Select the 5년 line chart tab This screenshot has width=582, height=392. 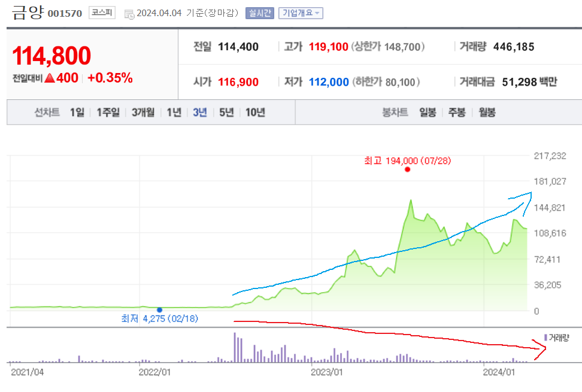click(x=226, y=113)
